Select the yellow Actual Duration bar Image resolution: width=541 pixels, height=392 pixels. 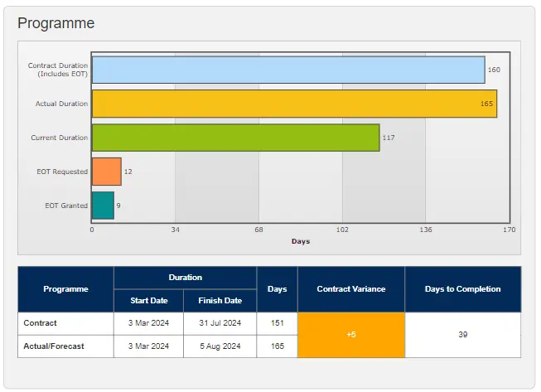(294, 104)
